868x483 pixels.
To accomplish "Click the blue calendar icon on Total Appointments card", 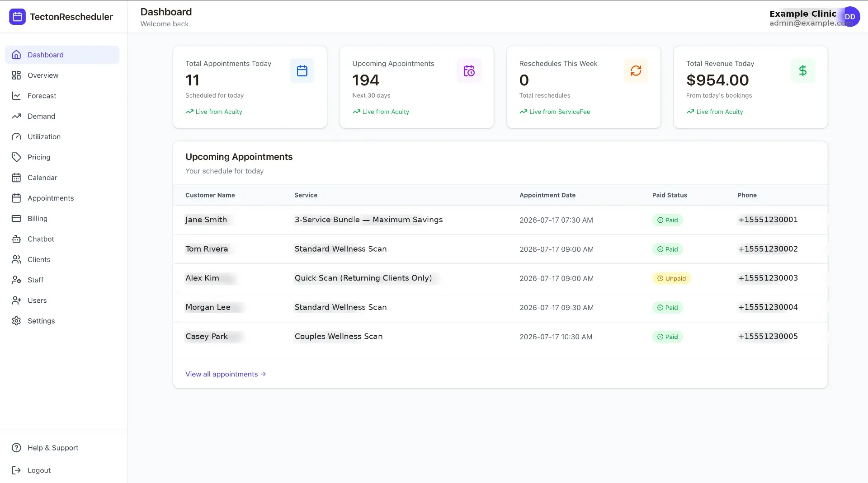I will [302, 71].
